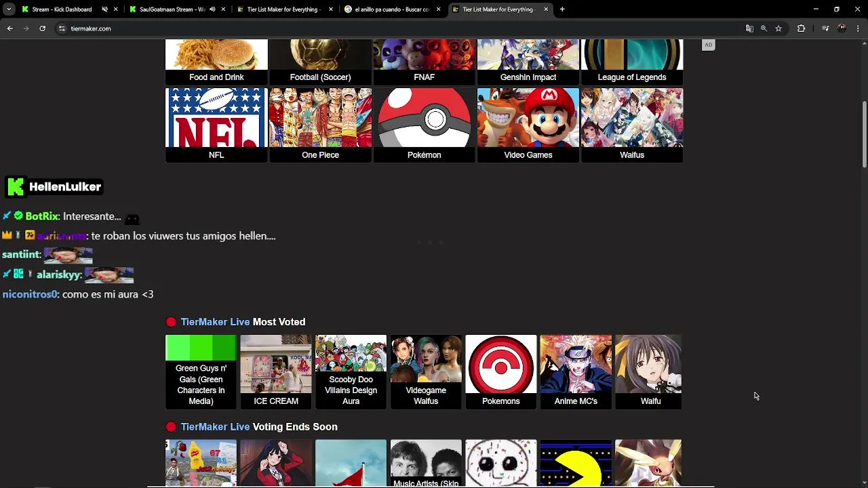Click the browser forward arrow

coord(26,28)
